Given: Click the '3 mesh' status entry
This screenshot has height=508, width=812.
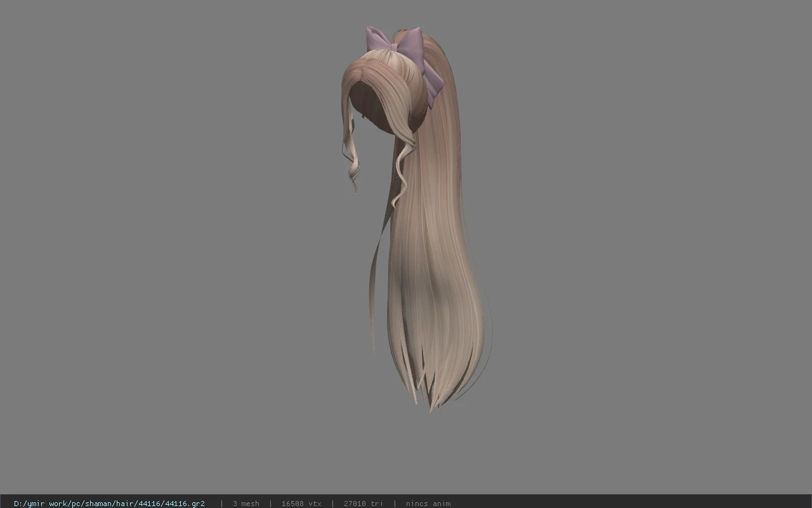Looking at the screenshot, I should tap(246, 504).
